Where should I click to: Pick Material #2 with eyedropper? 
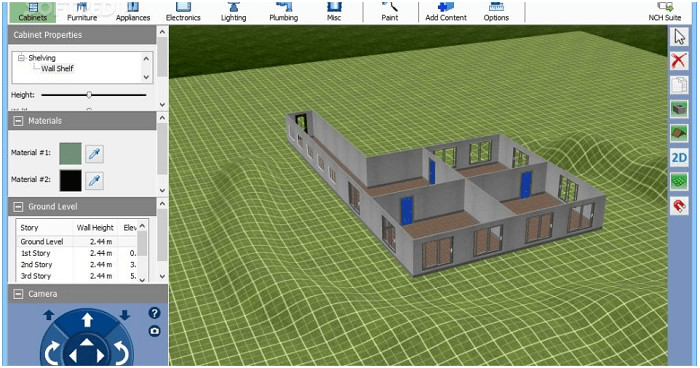tap(94, 180)
